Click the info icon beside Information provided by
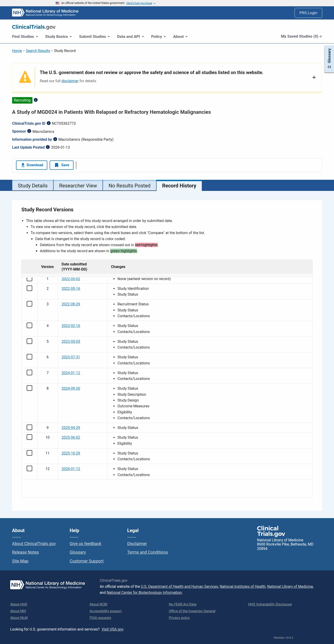This screenshot has width=334, height=644. (x=55, y=139)
